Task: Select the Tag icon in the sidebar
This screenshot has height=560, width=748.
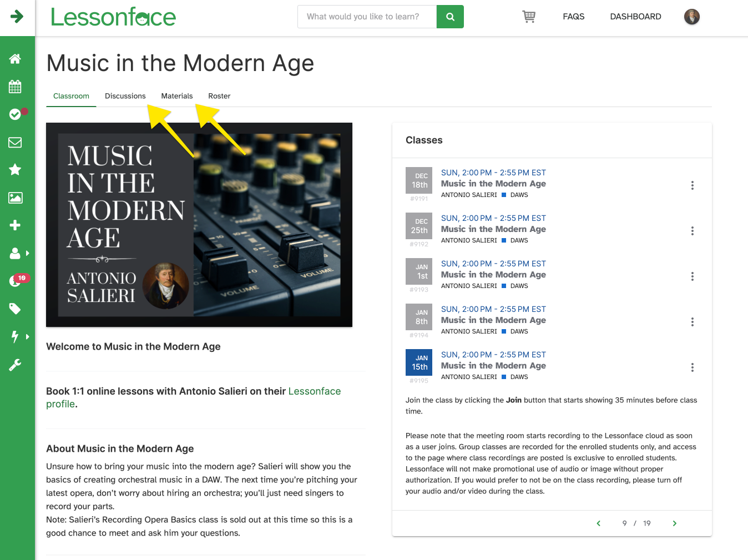Action: click(14, 309)
